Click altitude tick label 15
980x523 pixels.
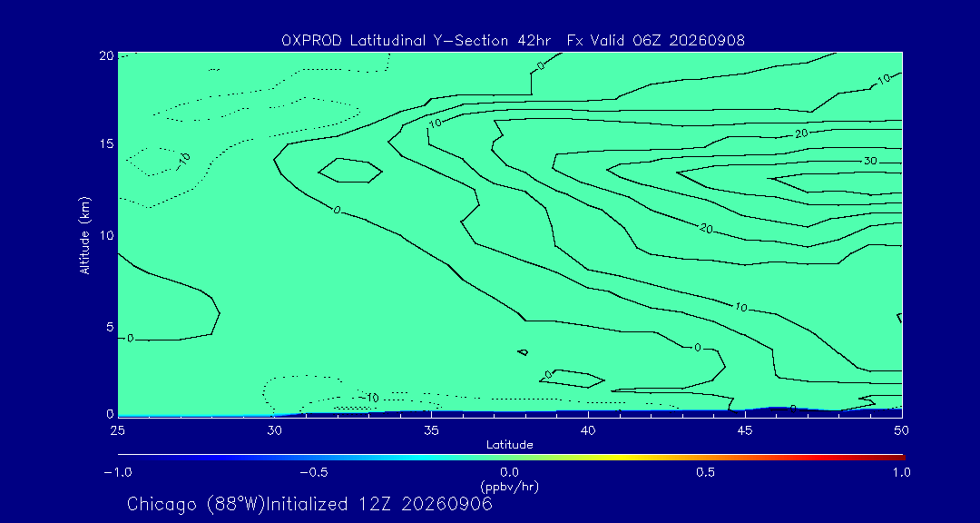point(105,143)
